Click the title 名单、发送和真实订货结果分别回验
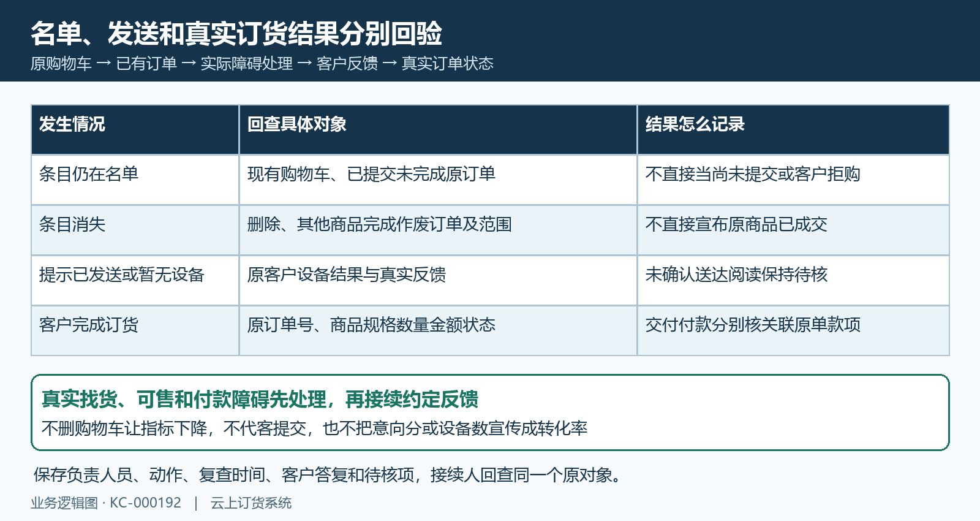980x521 pixels. point(236,33)
